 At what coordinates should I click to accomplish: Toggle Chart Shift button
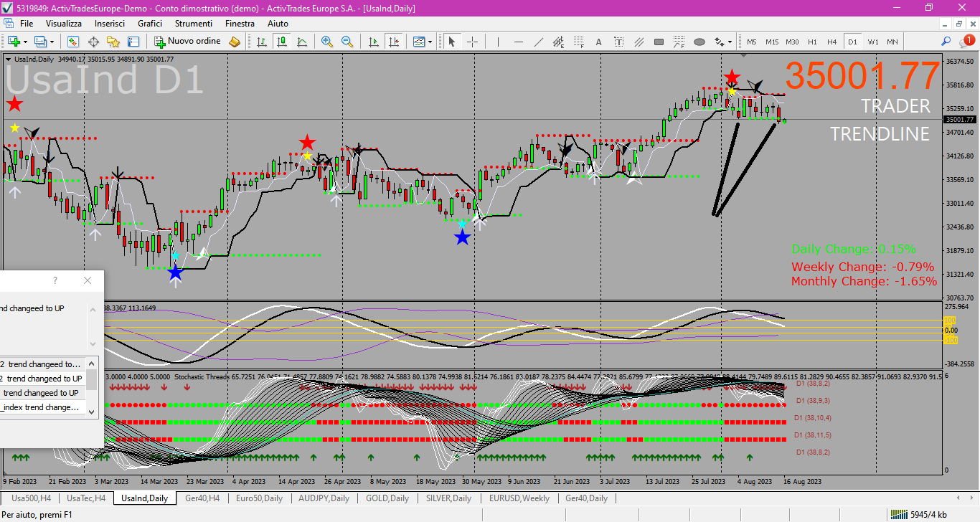click(x=393, y=42)
